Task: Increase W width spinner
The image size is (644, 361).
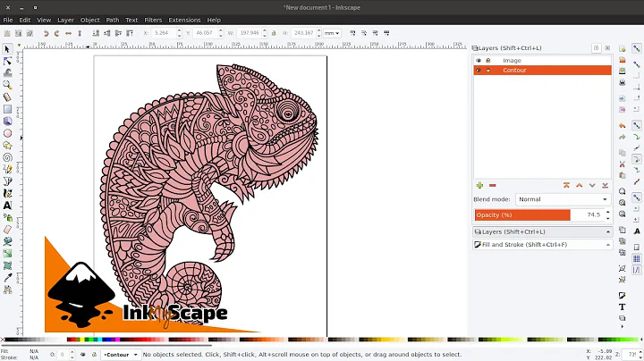Action: click(265, 30)
